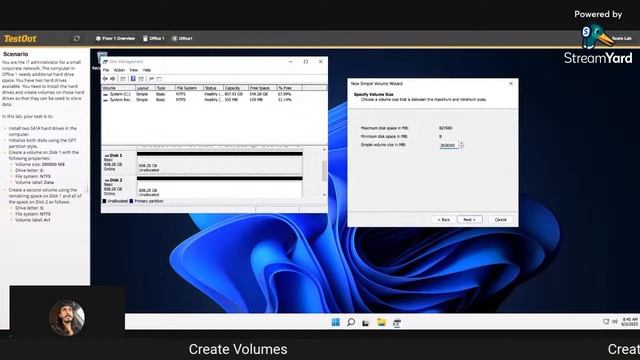
Task: Click the Scenario panel collapse handle
Action: [x=87, y=189]
